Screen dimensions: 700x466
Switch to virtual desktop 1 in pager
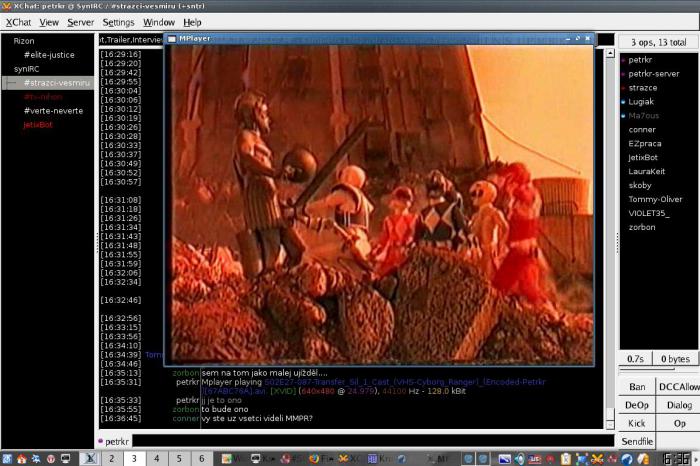point(89,458)
